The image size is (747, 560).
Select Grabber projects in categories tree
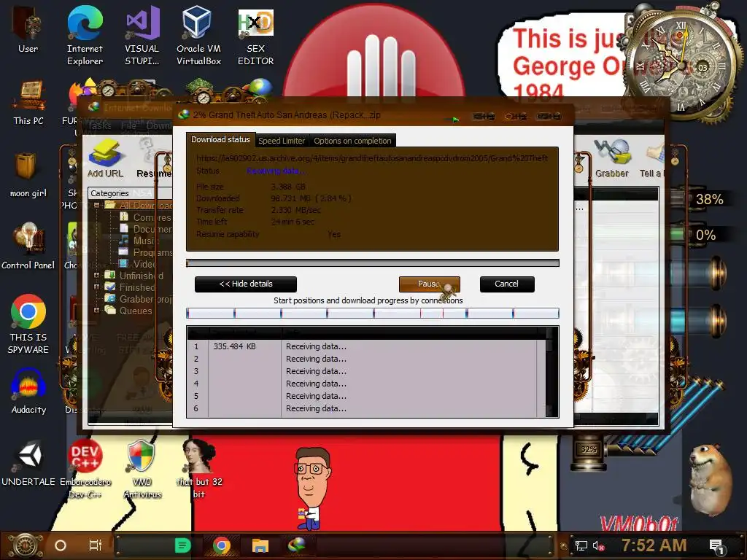tap(138, 299)
